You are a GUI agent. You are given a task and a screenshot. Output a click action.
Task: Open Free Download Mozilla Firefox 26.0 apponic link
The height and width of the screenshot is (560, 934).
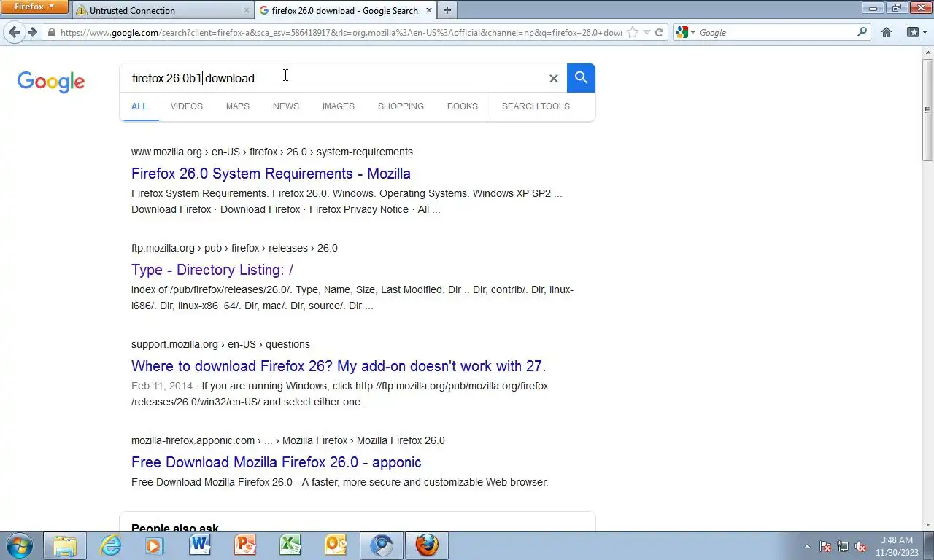point(276,462)
